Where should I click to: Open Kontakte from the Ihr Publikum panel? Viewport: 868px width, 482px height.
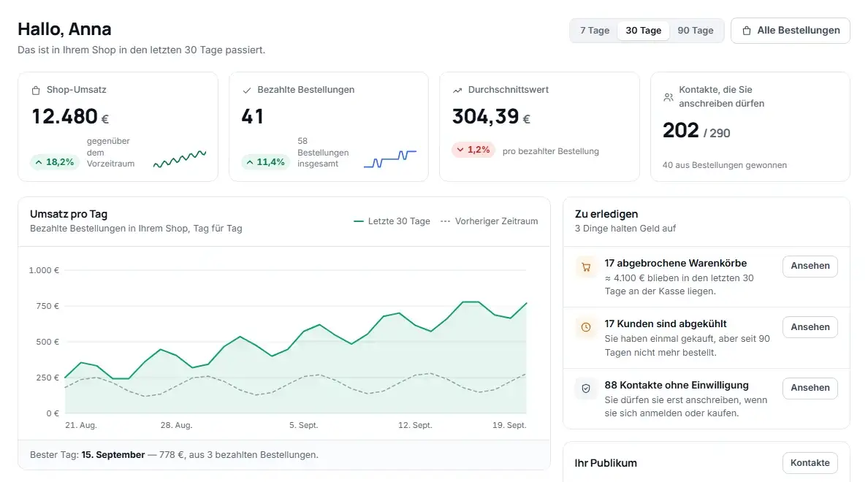coord(810,463)
